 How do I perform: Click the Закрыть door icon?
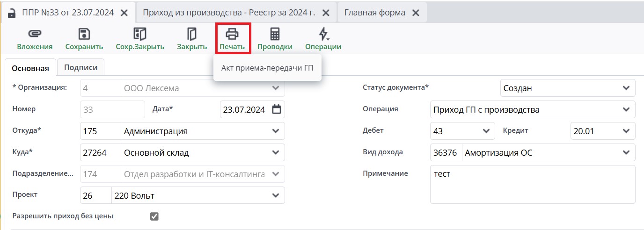click(x=192, y=34)
